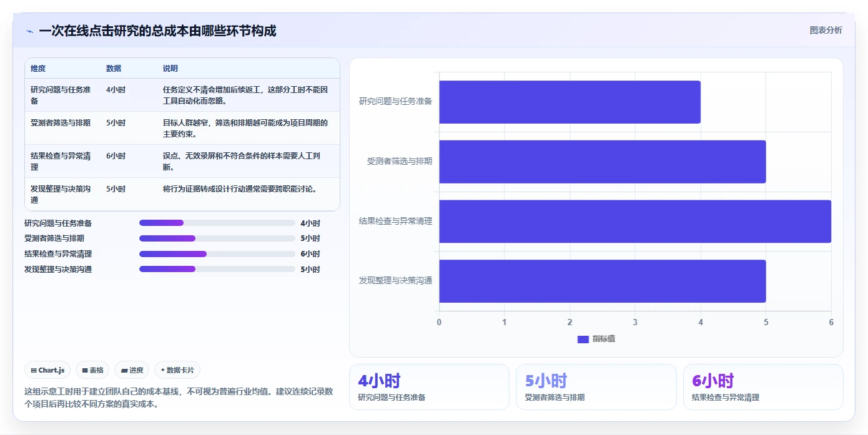Click the 4小时 progress value label

(310, 223)
